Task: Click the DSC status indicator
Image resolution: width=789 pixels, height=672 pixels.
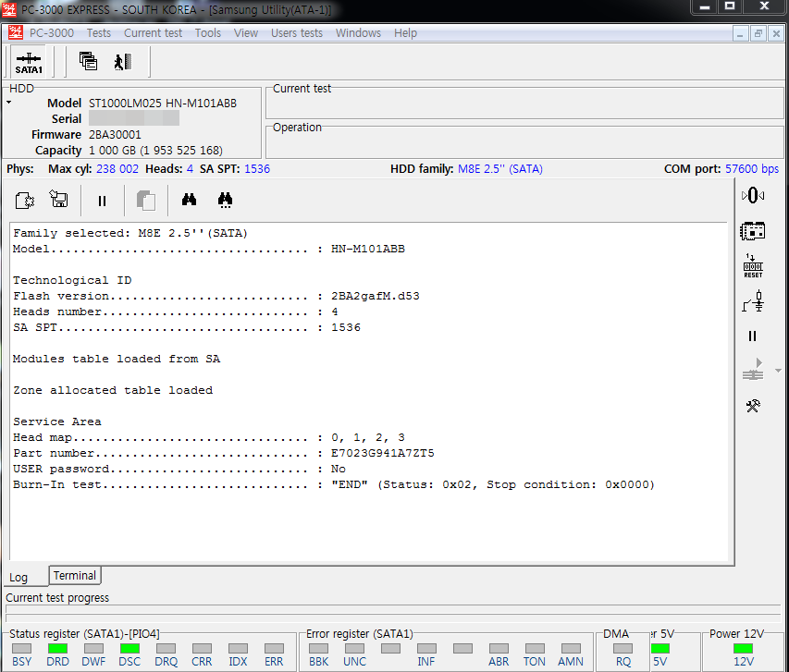Action: click(x=129, y=648)
